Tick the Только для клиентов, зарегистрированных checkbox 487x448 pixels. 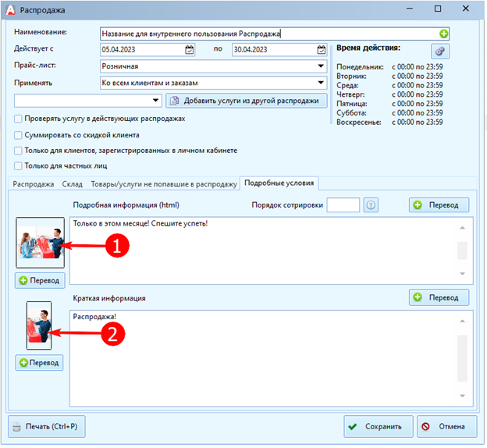[18, 150]
